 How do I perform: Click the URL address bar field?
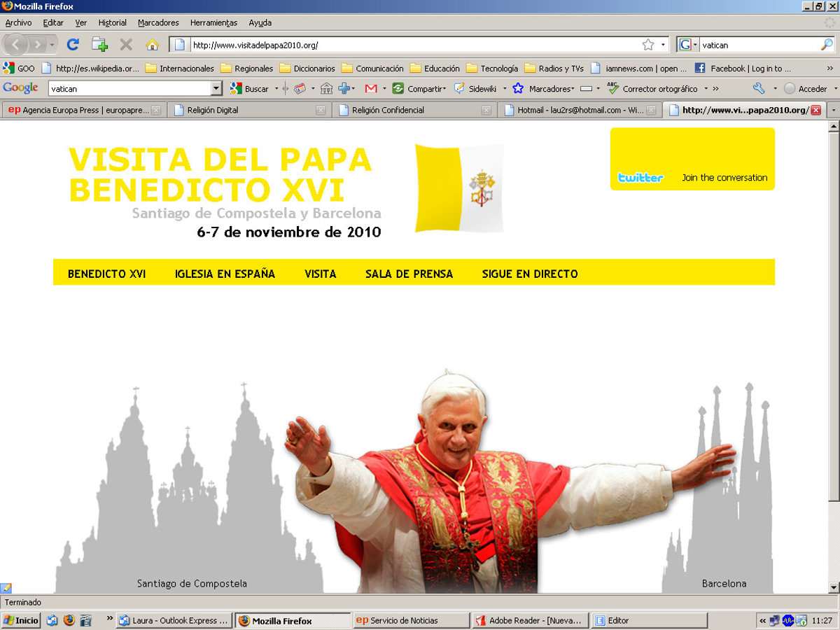click(x=413, y=45)
